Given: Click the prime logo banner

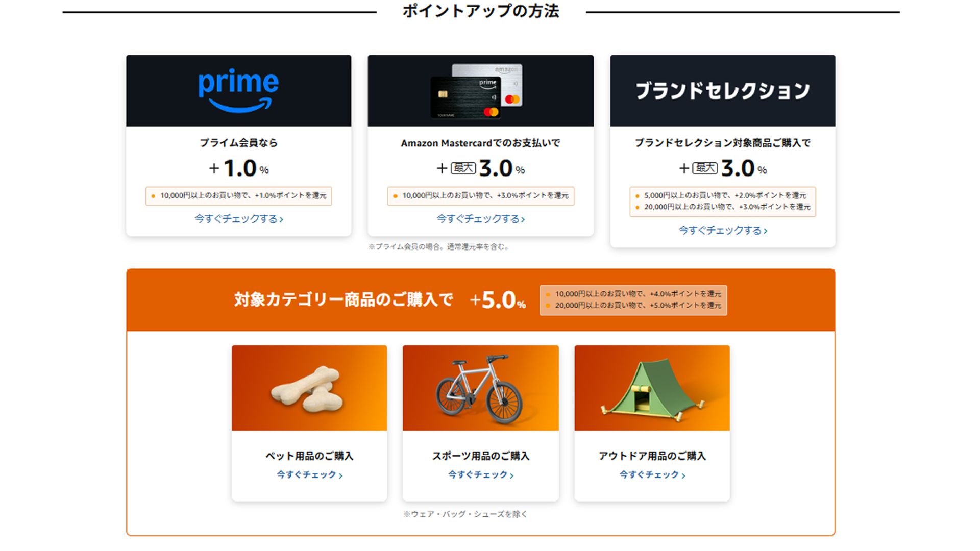Looking at the screenshot, I should click(238, 91).
